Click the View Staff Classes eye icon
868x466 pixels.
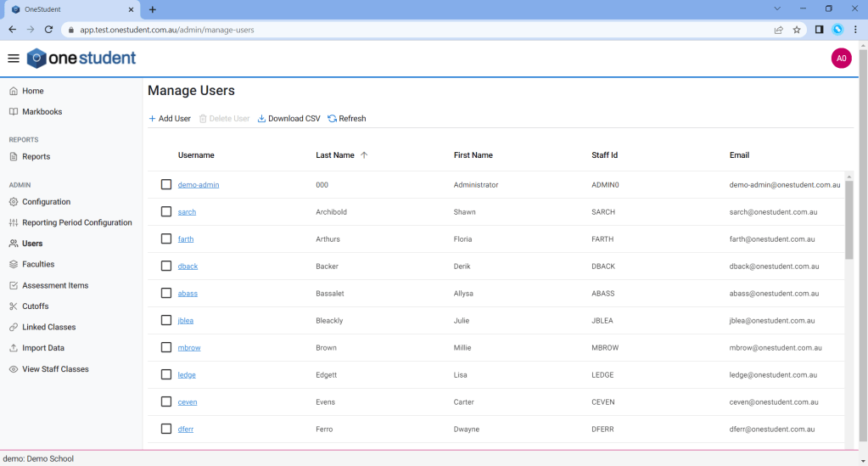tap(14, 369)
